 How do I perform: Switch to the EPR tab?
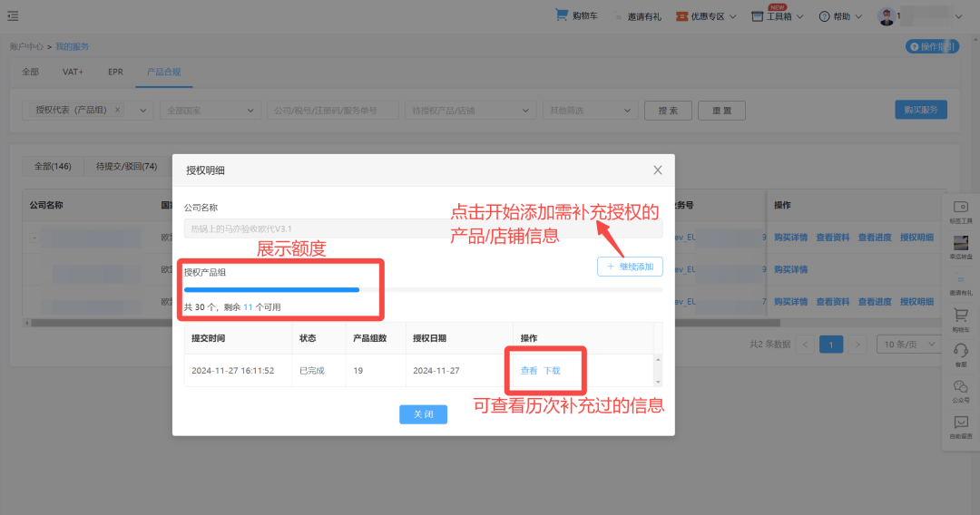click(115, 72)
